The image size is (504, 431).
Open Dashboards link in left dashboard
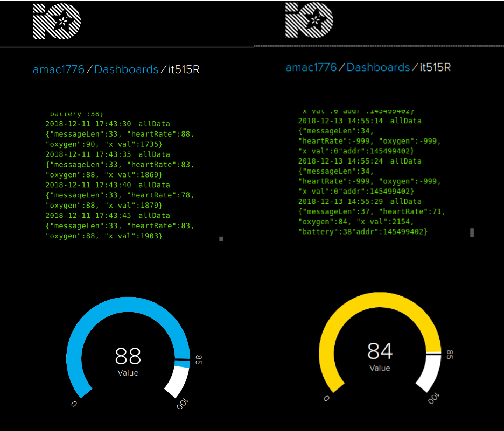(127, 69)
